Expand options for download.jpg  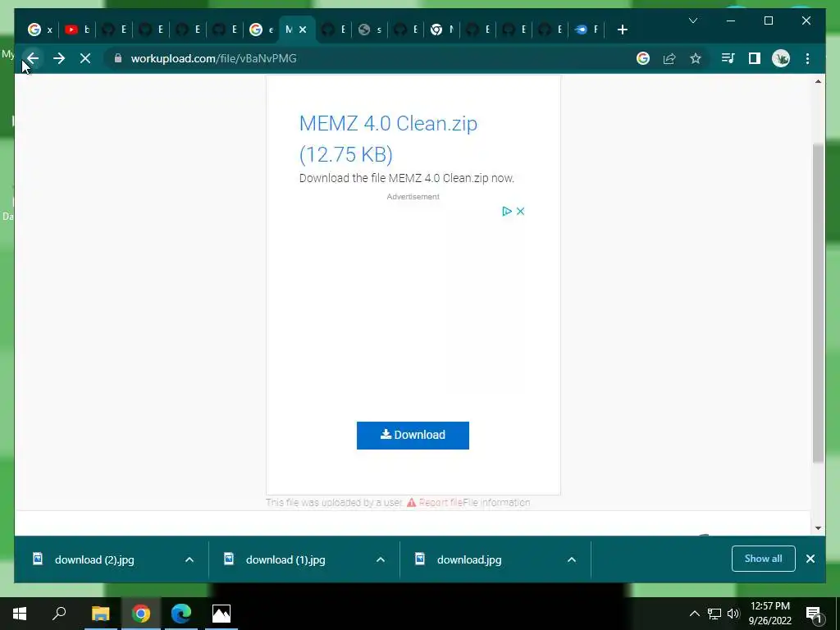[572, 559]
